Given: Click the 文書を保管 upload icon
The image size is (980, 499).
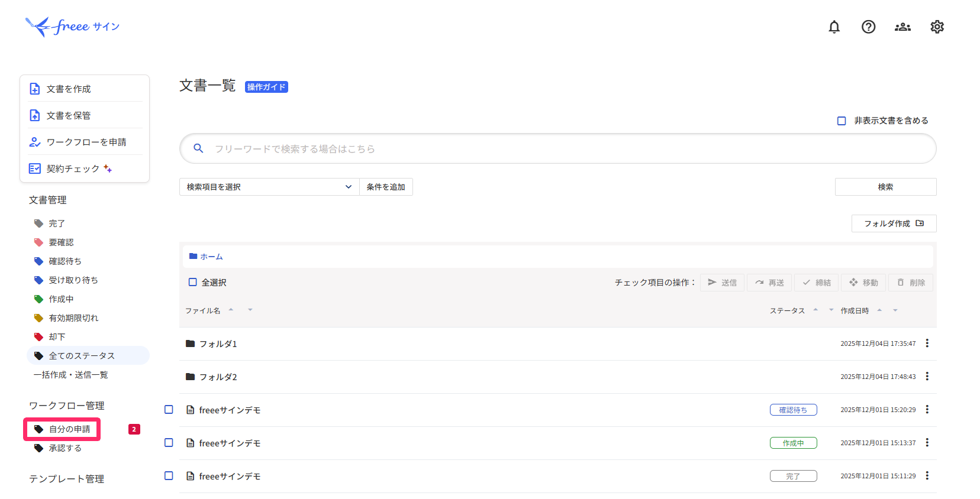Looking at the screenshot, I should pos(35,115).
